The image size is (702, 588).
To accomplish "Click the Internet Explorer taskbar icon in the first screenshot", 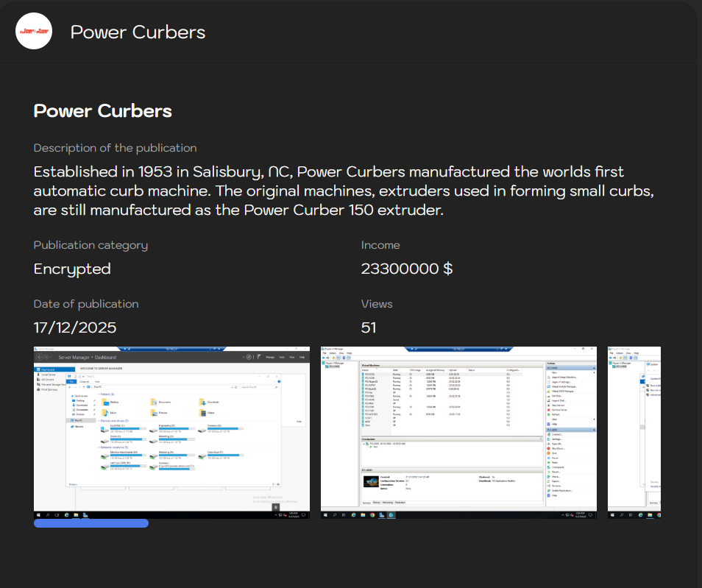I will coord(66,514).
